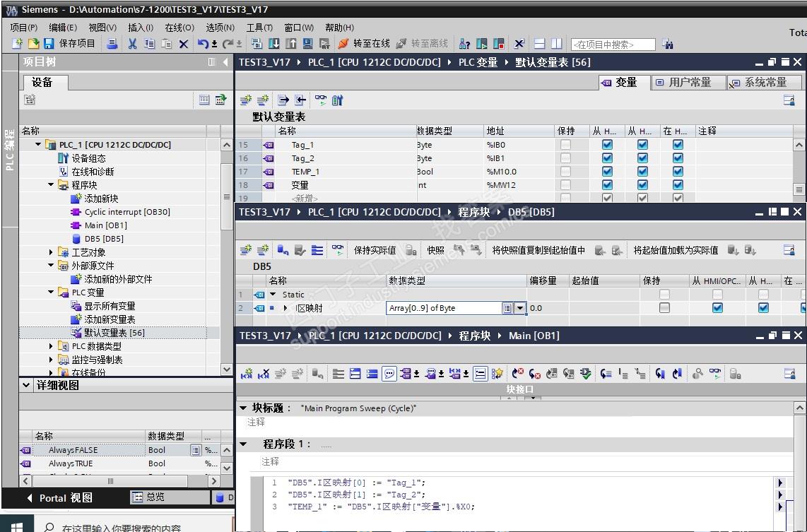Image resolution: width=807 pixels, height=532 pixels.
Task: Collapse 程序段 1 network
Action: pos(243,444)
